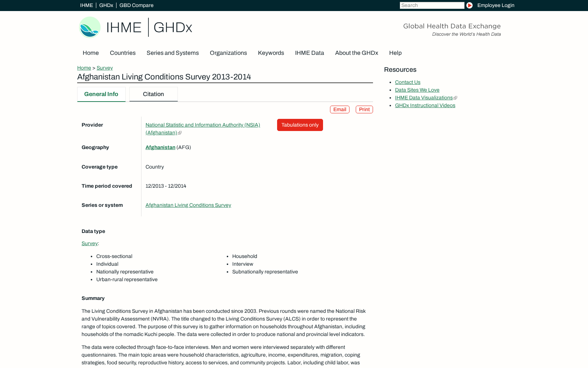Open the Afghanistan geography link
The width and height of the screenshot is (588, 368).
[160, 147]
